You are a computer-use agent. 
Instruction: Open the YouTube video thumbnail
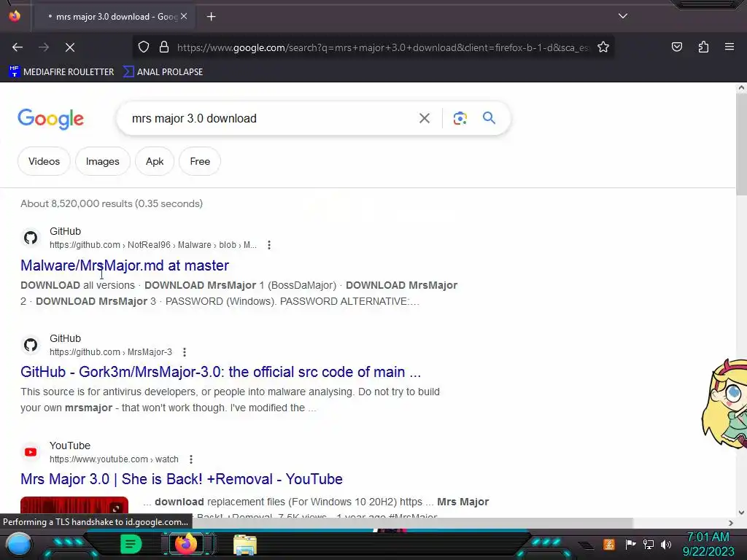point(74,507)
